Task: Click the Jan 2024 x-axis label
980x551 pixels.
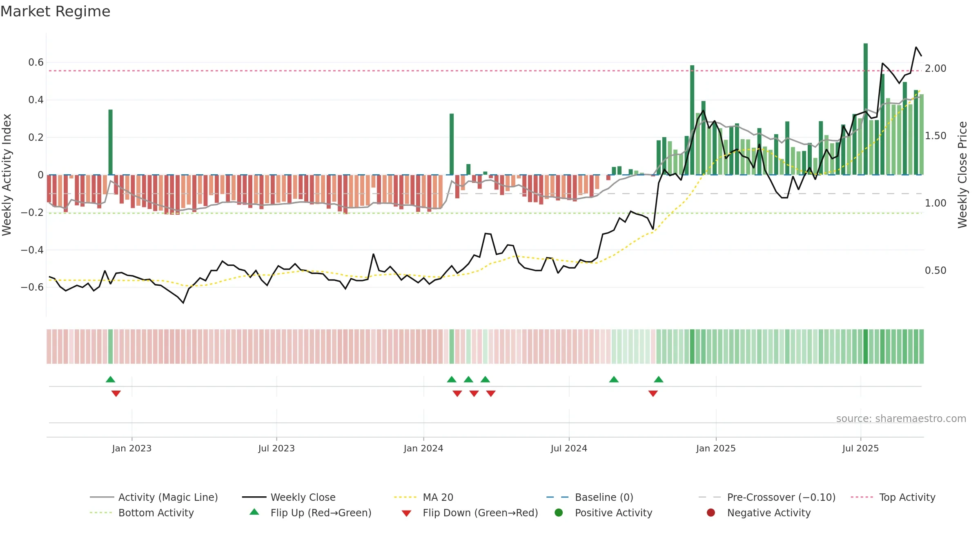Action: [x=423, y=448]
